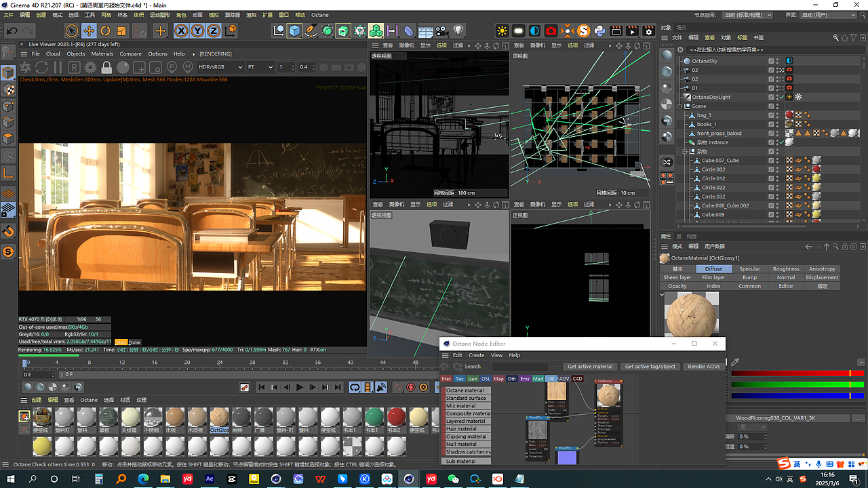
Task: Add a camera object from toolbar
Action: click(441, 30)
